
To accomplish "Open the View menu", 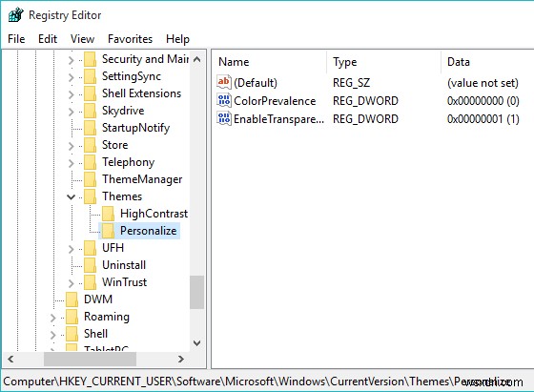I will 82,39.
